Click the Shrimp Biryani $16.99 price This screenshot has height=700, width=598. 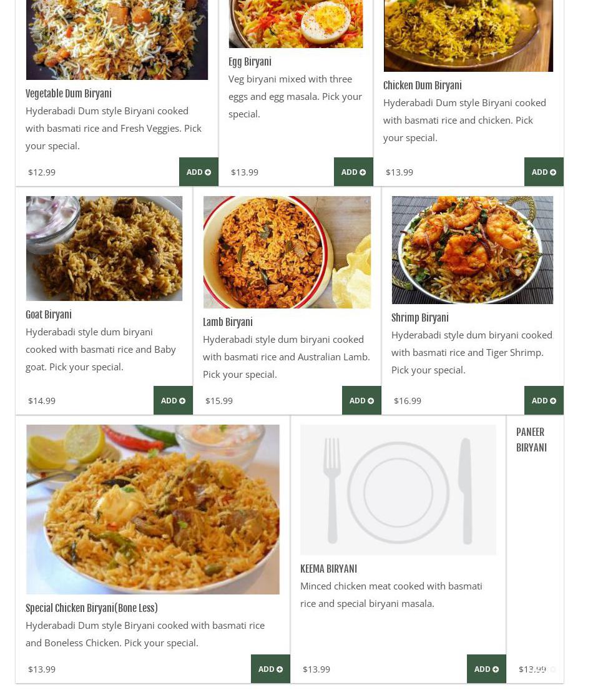408,401
